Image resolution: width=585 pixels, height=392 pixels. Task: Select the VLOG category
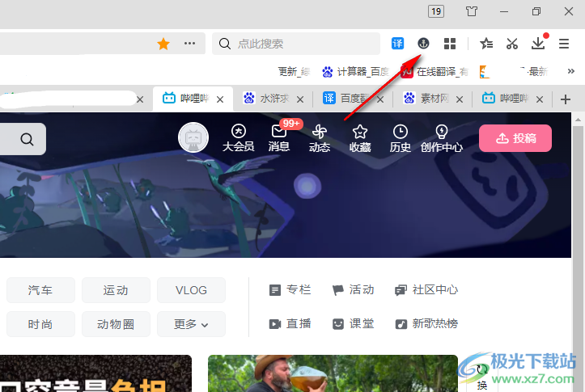pyautogui.click(x=192, y=290)
